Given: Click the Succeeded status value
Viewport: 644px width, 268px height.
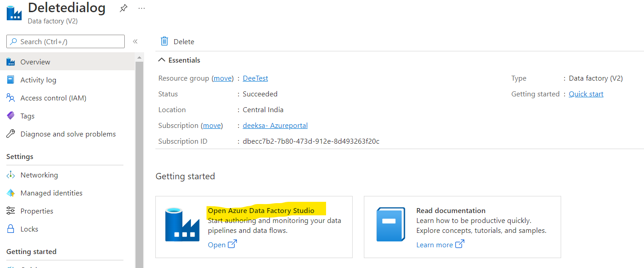Looking at the screenshot, I should pyautogui.click(x=260, y=94).
